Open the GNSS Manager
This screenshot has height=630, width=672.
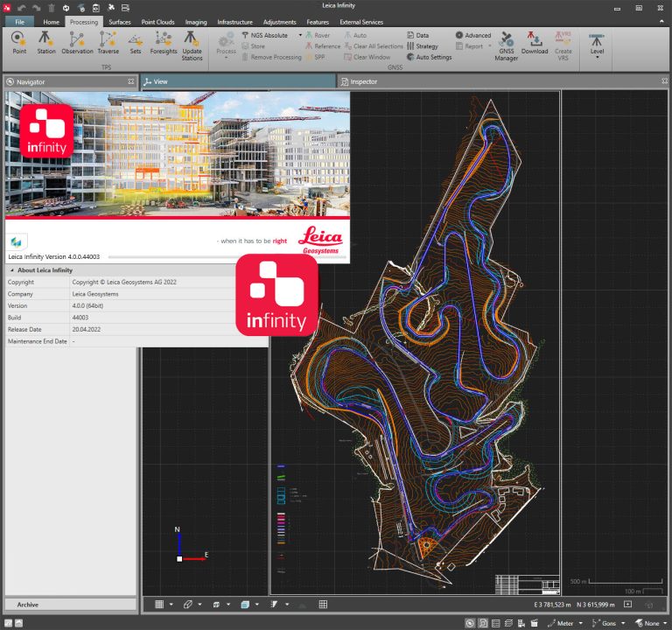(x=506, y=45)
